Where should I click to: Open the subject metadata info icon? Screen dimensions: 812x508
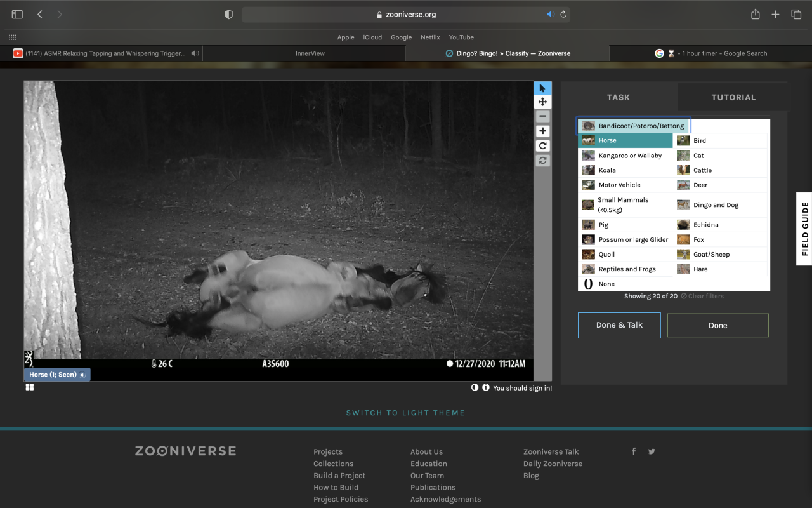pos(486,387)
